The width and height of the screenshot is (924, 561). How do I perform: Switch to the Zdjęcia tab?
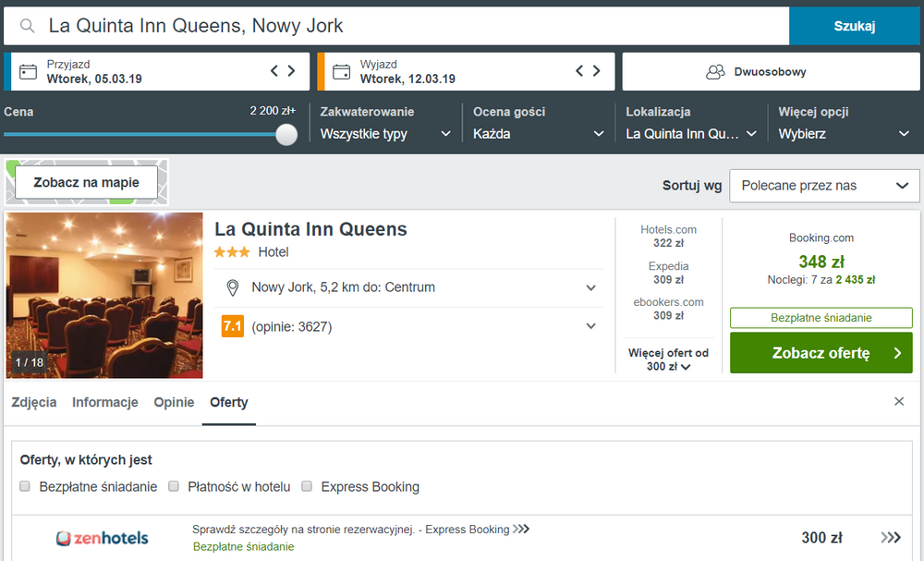coord(34,402)
